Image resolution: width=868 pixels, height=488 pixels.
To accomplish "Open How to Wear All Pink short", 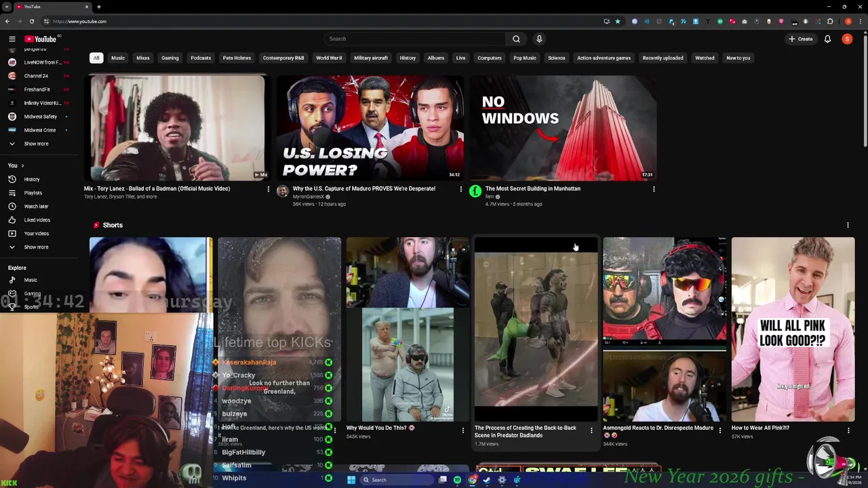I will coord(793,329).
